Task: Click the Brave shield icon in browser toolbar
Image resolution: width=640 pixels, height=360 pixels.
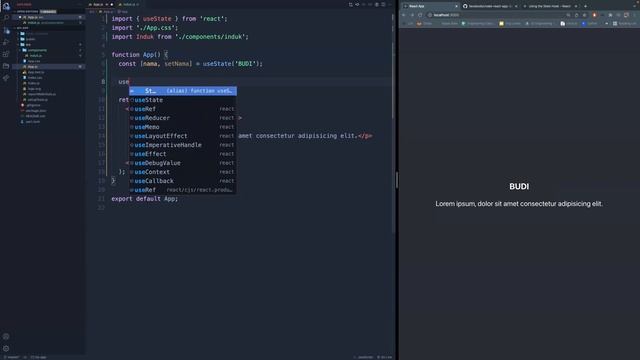Action: point(594,15)
